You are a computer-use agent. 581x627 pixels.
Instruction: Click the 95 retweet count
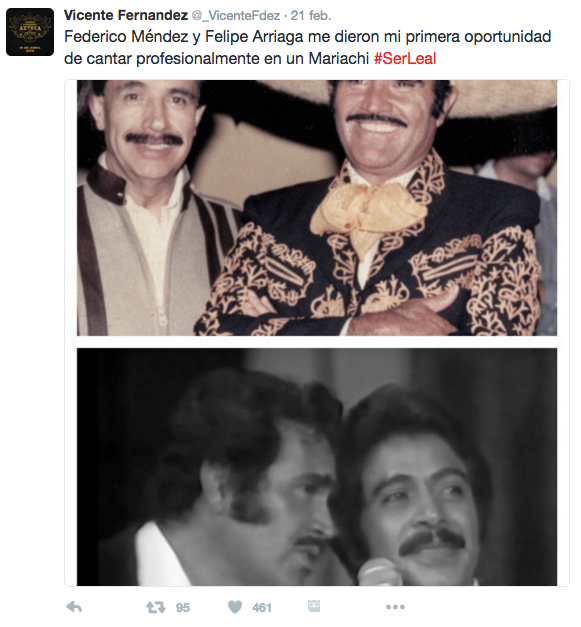point(183,608)
